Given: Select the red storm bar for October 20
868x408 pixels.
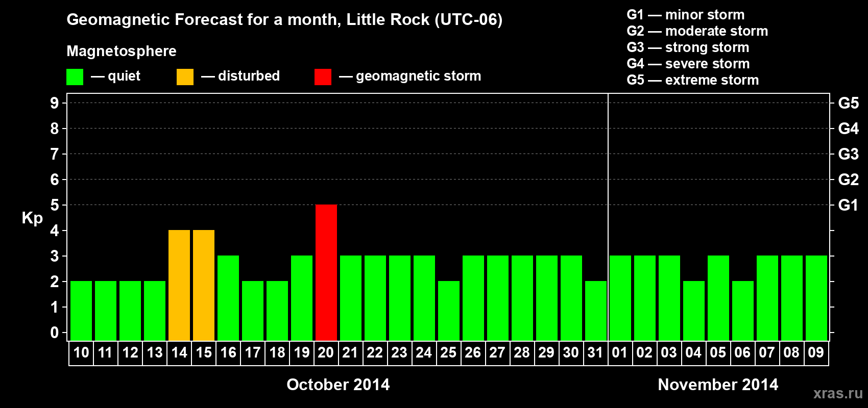Looking at the screenshot, I should pos(326,272).
